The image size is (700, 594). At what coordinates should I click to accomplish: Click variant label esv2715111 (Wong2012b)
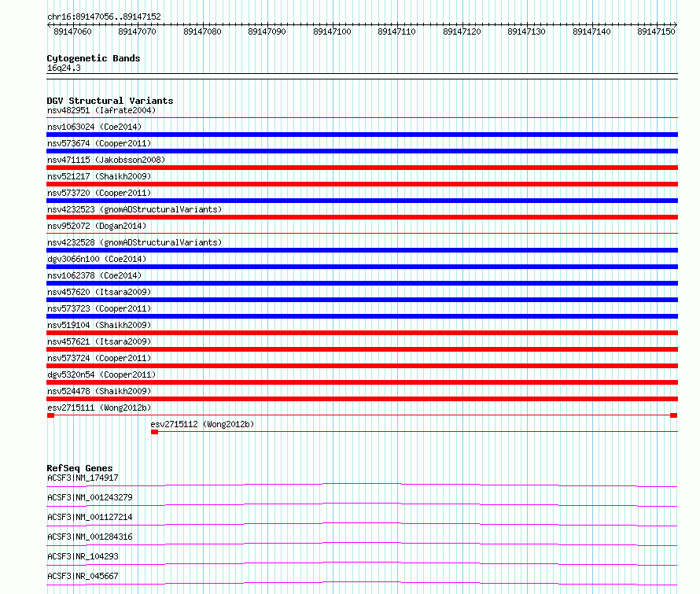coord(99,408)
